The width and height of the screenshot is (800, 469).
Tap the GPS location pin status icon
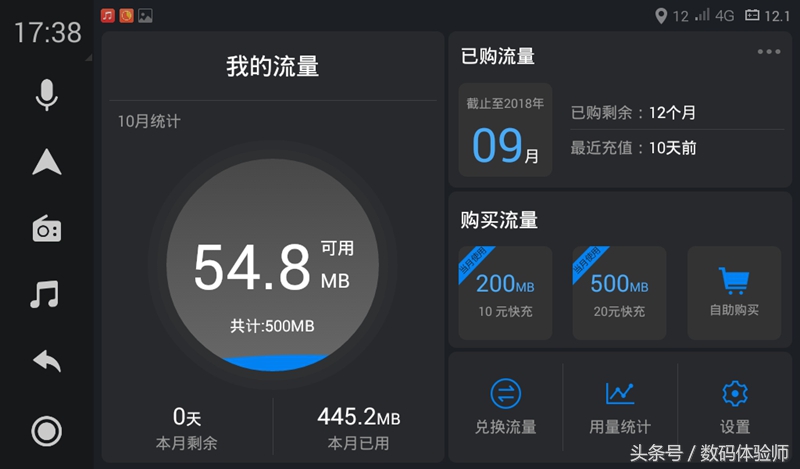click(x=661, y=16)
